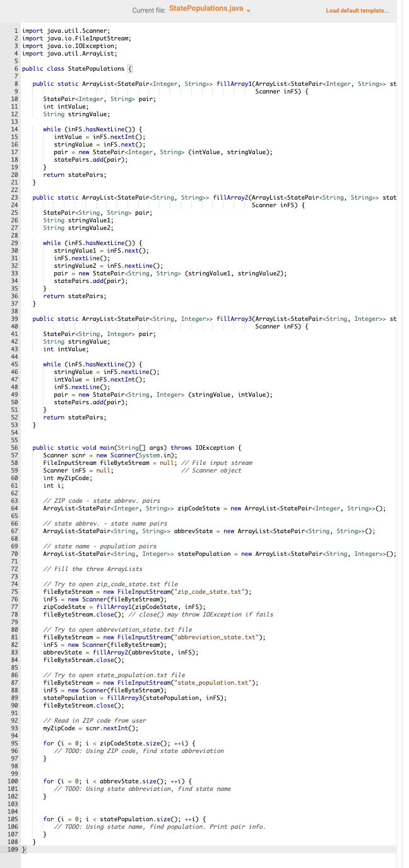The image size is (409, 868).
Task: Click the line 'String stringValue2;'
Action: coord(78,227)
